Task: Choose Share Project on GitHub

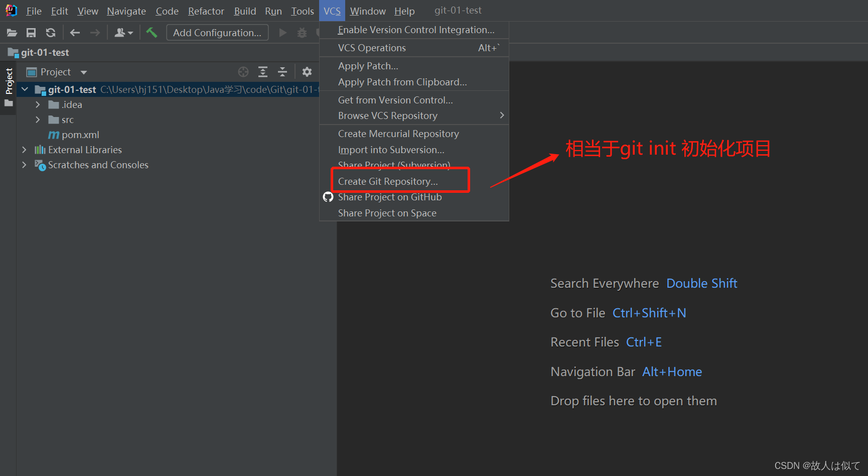Action: coord(414,197)
